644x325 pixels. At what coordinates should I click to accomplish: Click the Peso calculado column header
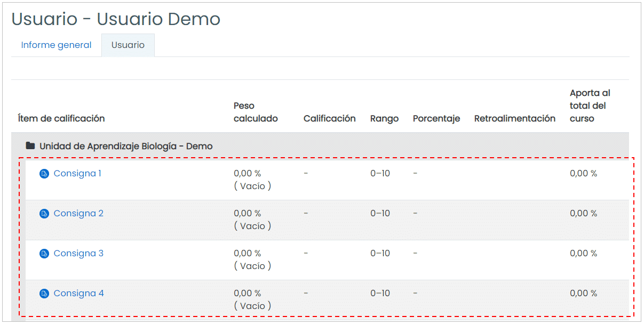pos(256,112)
